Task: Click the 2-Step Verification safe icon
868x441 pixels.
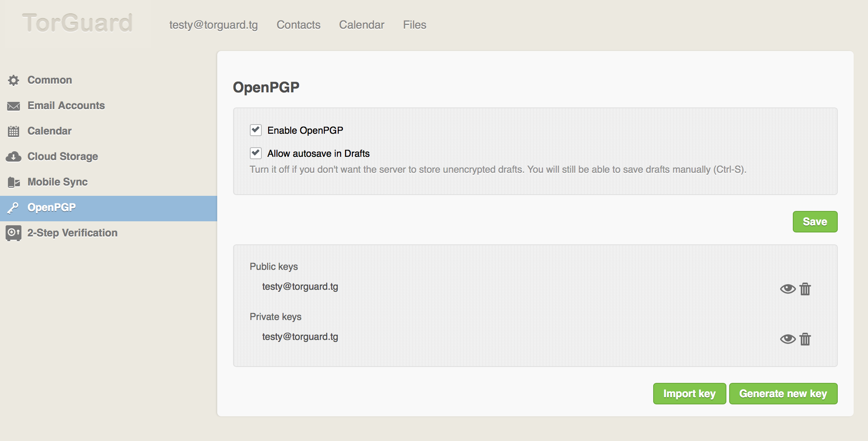Action: [14, 233]
